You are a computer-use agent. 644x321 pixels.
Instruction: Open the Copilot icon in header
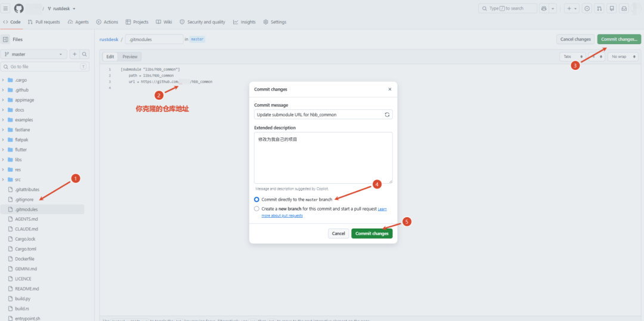click(544, 8)
